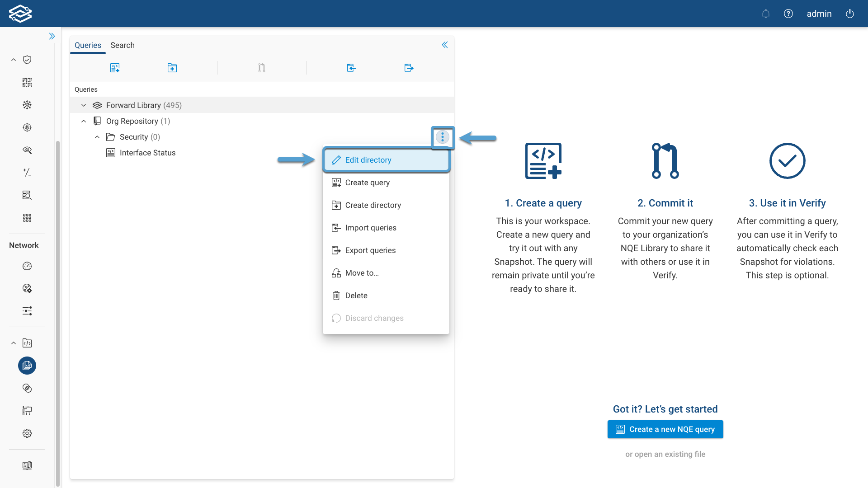This screenshot has height=488, width=868.
Task: Click the notifications bell icon
Action: (x=765, y=14)
